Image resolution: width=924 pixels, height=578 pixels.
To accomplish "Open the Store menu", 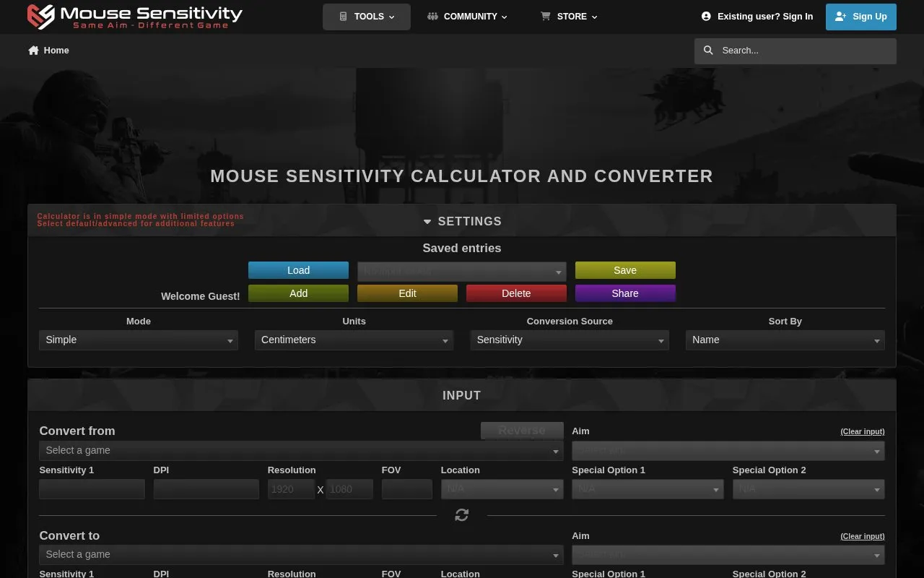I will click(x=569, y=17).
